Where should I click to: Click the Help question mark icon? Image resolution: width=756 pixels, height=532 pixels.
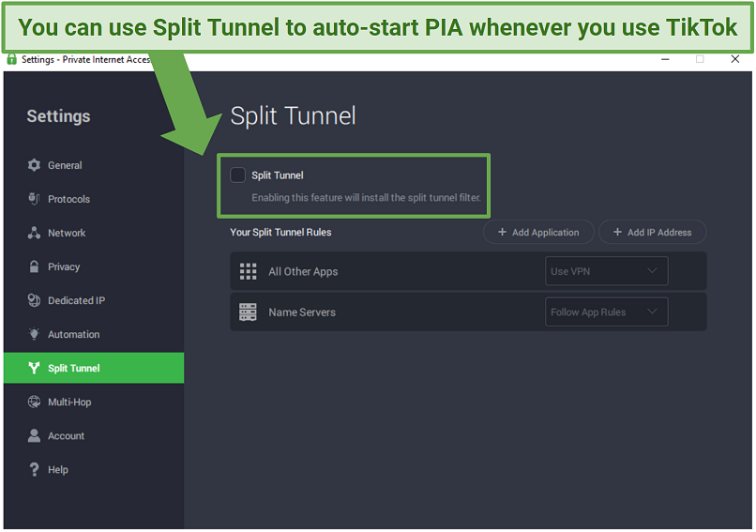pyautogui.click(x=34, y=469)
